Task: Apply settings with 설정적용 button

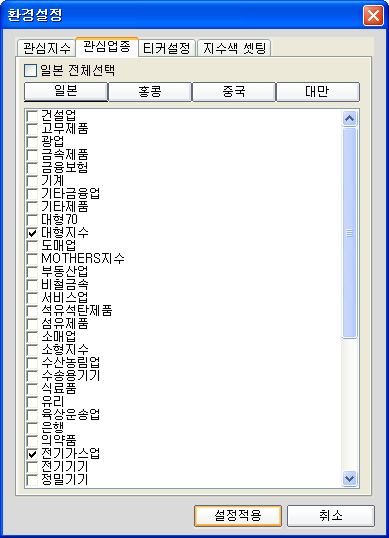Action: (238, 515)
